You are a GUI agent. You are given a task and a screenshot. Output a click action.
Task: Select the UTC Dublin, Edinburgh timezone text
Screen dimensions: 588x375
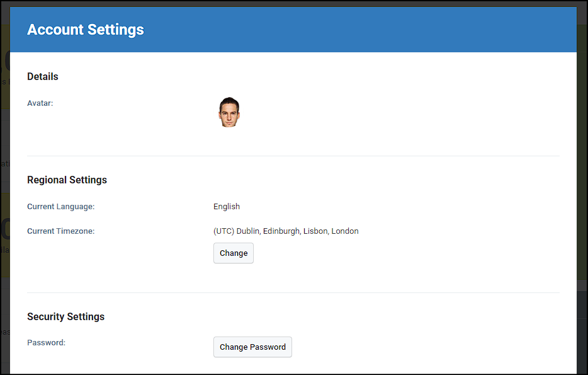tap(286, 231)
